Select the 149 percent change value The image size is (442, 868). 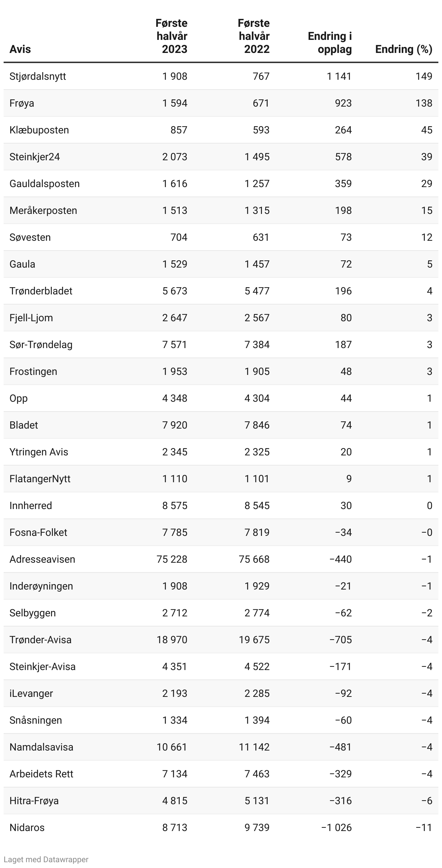point(424,77)
